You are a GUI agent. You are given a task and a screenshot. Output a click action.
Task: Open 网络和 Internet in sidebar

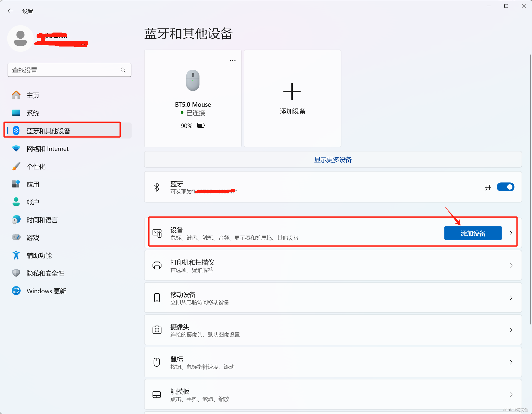click(x=48, y=149)
